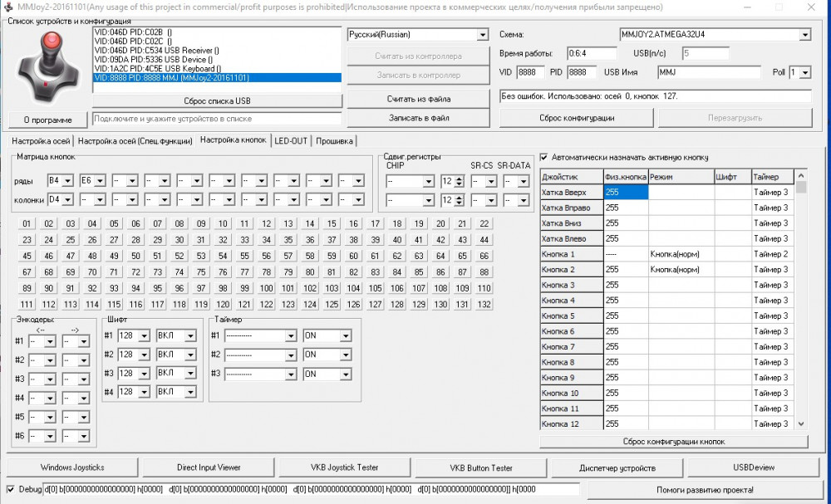Switch to the Настройка осей tab

41,141
